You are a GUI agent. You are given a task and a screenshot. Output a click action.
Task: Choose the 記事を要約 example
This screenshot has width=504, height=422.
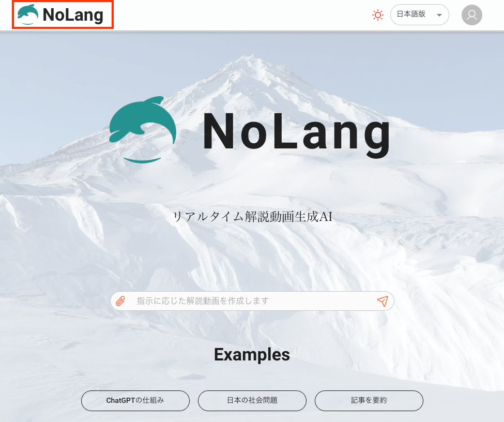[x=369, y=400]
